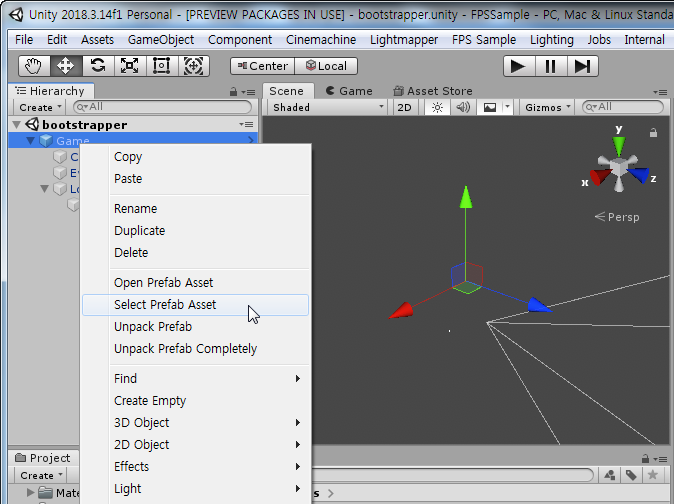674x504 pixels.
Task: Toggle handle rotation Local button
Action: (326, 66)
